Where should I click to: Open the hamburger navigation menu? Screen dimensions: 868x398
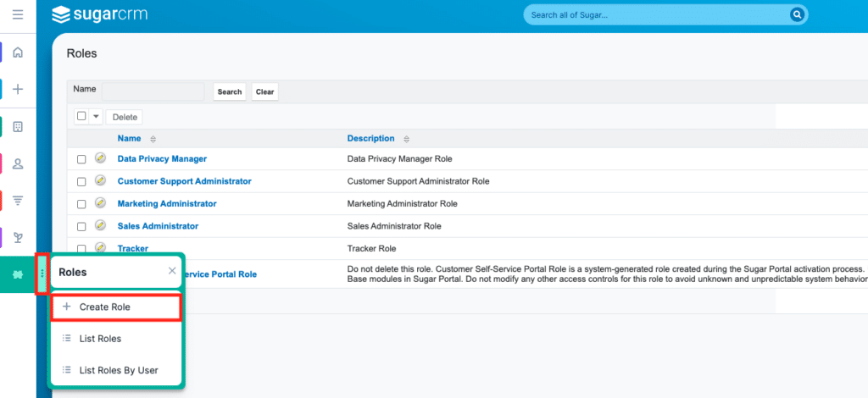pyautogui.click(x=18, y=14)
